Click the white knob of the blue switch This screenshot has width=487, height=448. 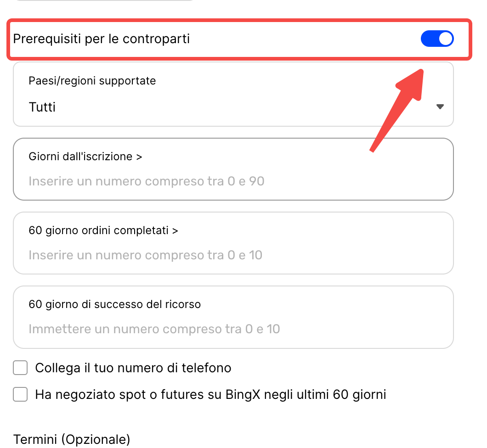[445, 39]
